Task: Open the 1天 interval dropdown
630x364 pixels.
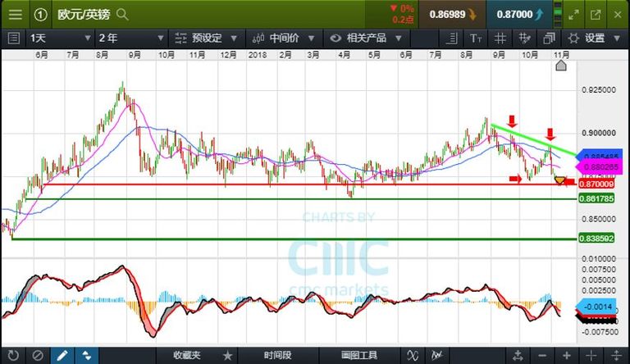Action: pos(60,39)
